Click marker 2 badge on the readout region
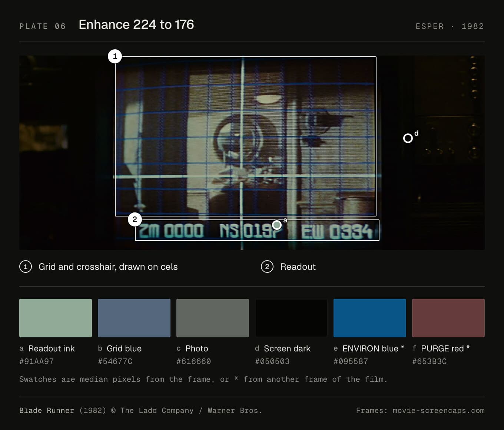The image size is (504, 430). coord(135,219)
